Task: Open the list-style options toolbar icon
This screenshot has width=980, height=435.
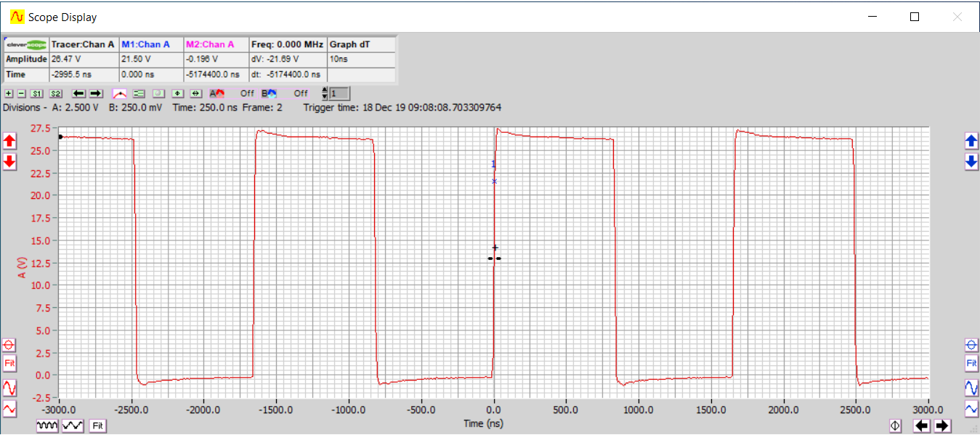Action: (x=139, y=94)
